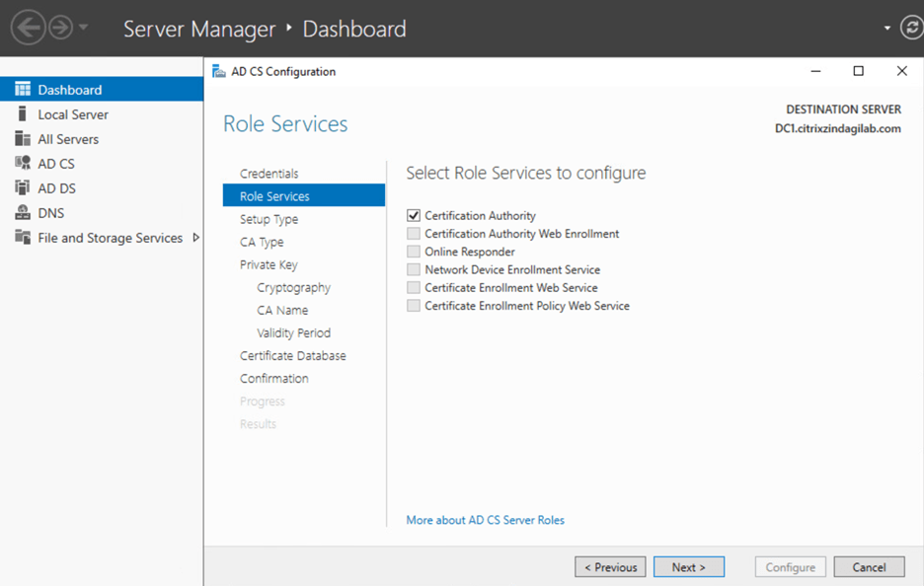The width and height of the screenshot is (924, 586).
Task: Click the Configure button
Action: pos(790,567)
